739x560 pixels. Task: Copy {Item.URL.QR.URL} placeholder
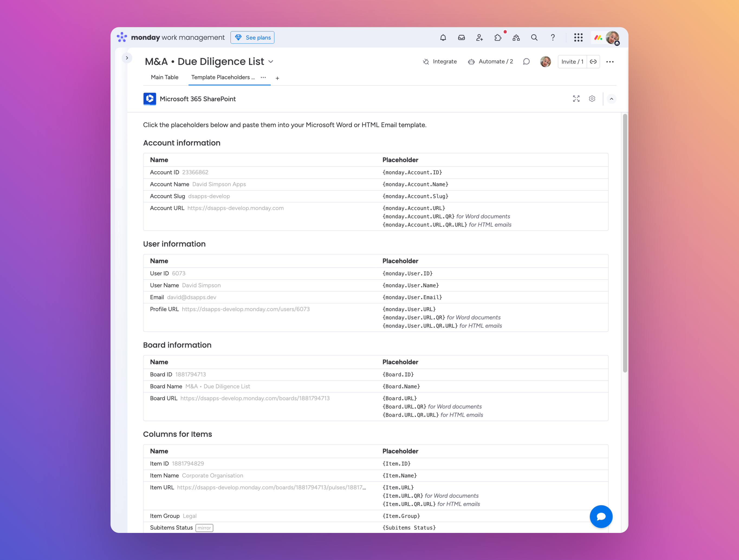pos(409,504)
